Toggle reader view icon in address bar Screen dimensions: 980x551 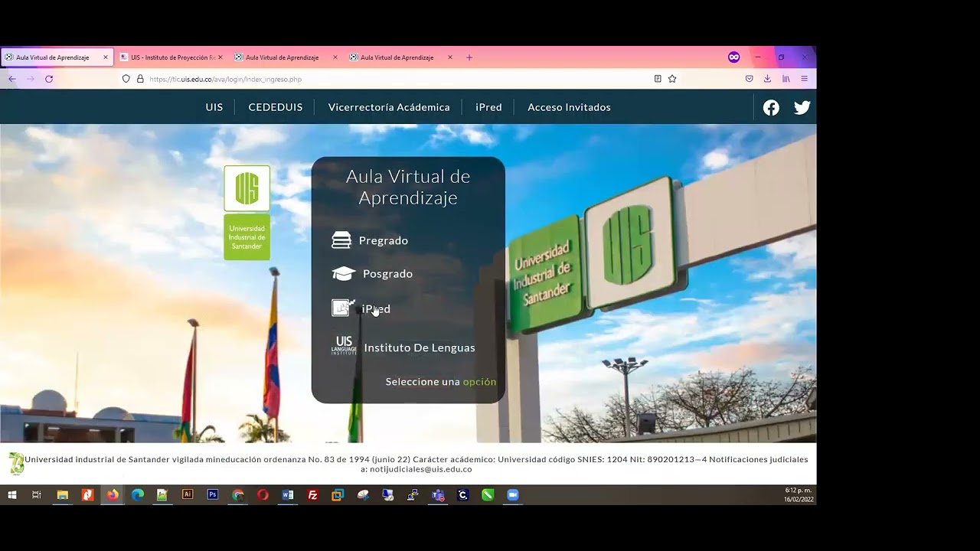tap(658, 79)
